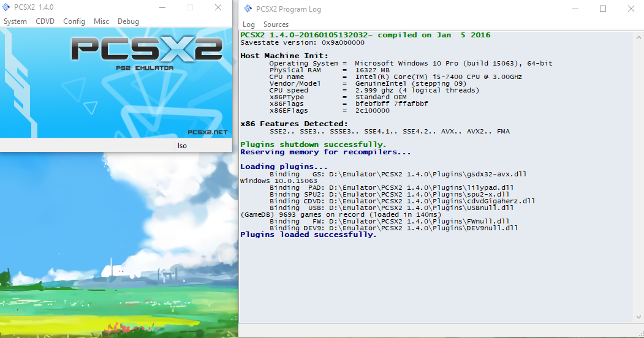Click the PCSX2.NET link on the banner
Screen dimensions: 644x338
tap(207, 132)
